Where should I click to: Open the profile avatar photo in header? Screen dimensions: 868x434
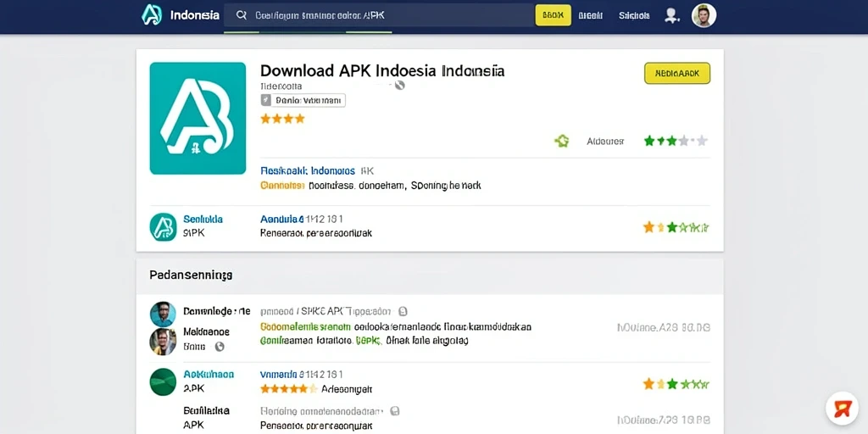coord(704,15)
